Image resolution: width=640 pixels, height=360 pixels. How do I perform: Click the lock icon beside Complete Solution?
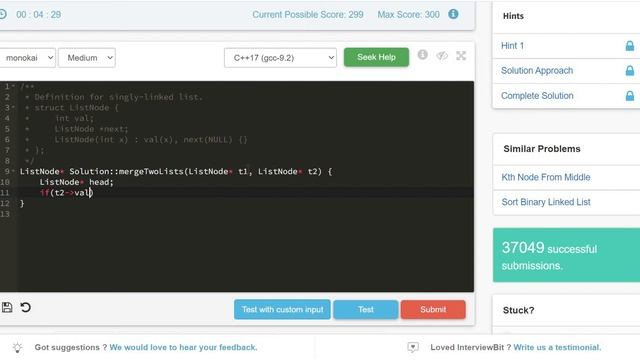(x=630, y=96)
